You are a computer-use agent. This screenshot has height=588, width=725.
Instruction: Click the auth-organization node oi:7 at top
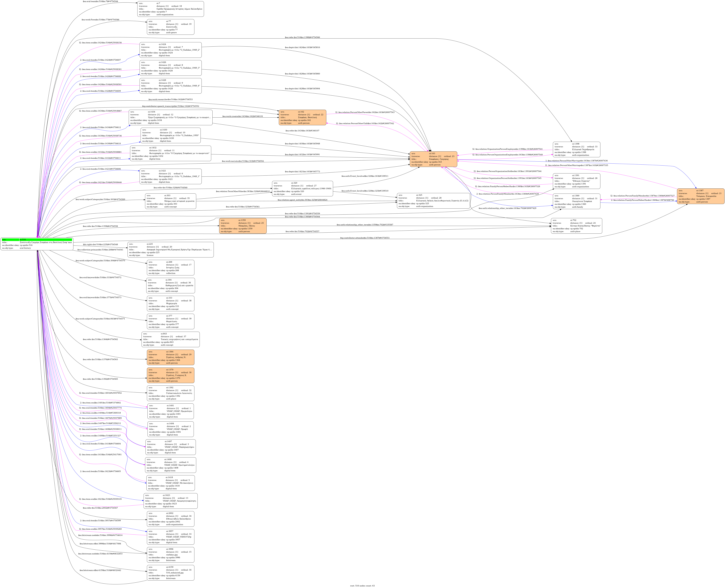pos(171,9)
